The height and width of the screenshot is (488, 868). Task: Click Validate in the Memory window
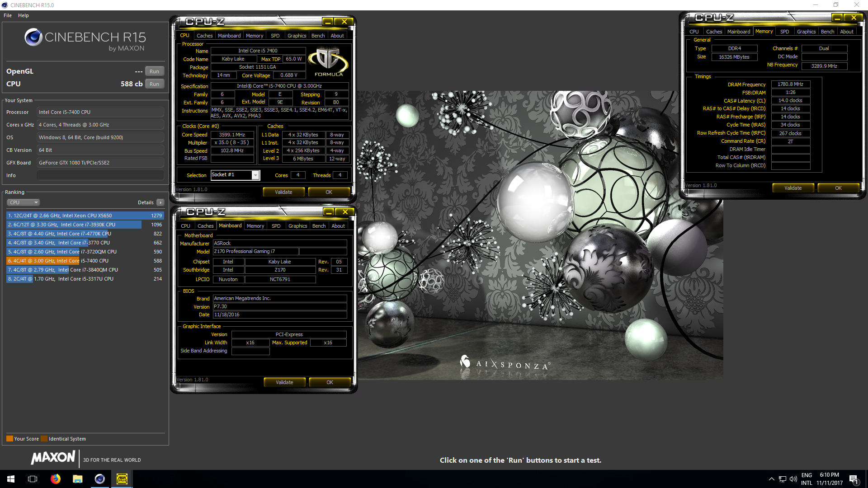point(793,188)
